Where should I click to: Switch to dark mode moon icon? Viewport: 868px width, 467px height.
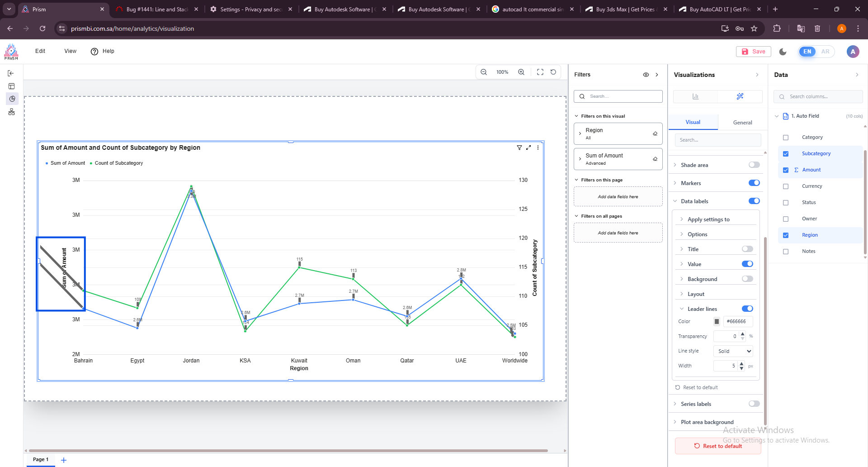click(x=783, y=52)
